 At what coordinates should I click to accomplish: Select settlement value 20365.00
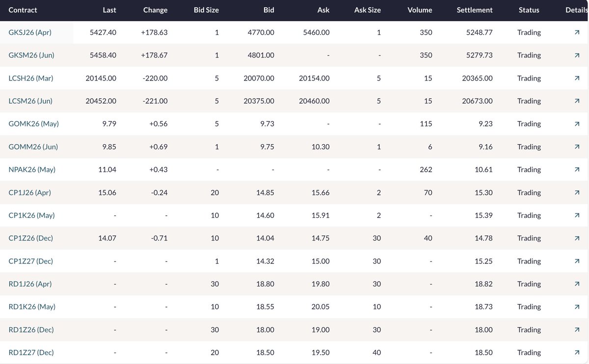point(477,78)
